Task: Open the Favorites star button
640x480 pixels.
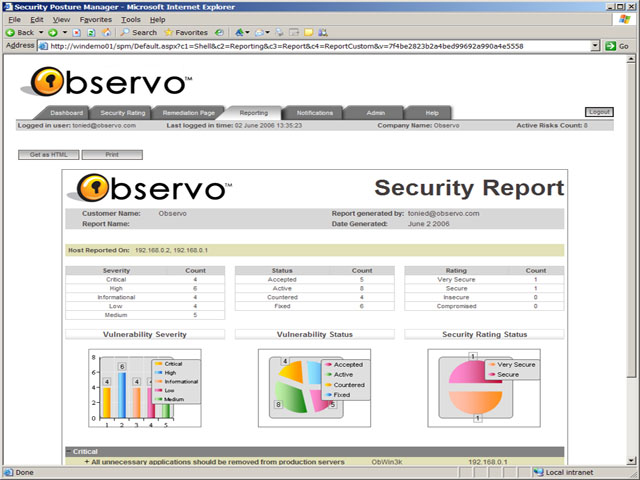Action: pos(186,33)
